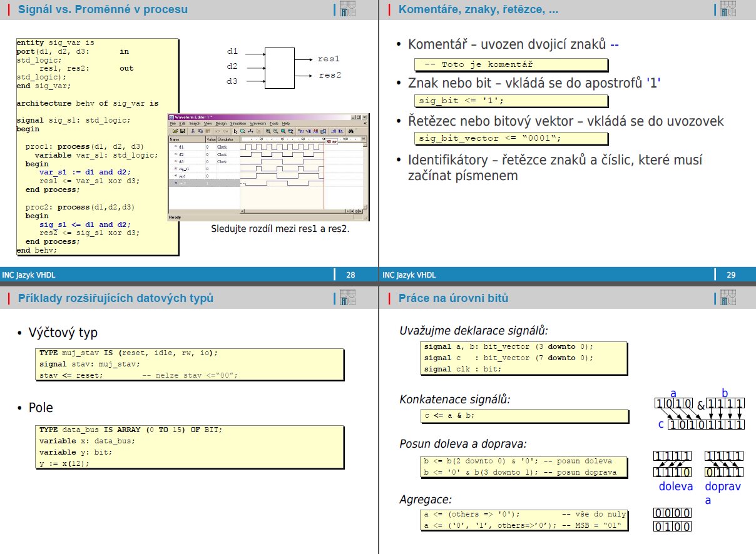
Task: Click the code line 'y := x(12);'
Action: (x=64, y=464)
